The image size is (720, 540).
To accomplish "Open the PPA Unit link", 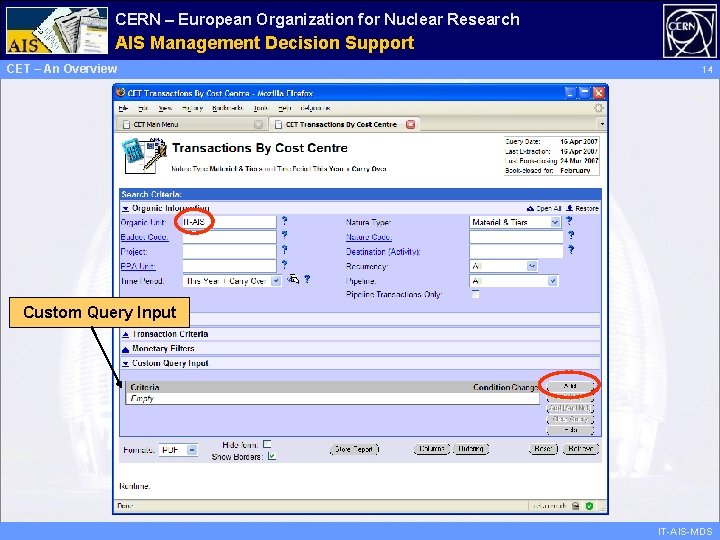I will pos(138,266).
